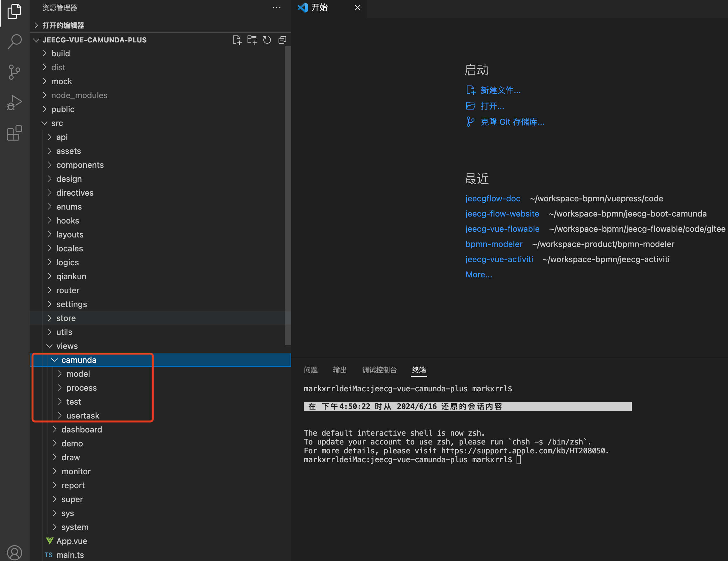Collapse all folders in explorer
728x561 pixels.
[282, 40]
